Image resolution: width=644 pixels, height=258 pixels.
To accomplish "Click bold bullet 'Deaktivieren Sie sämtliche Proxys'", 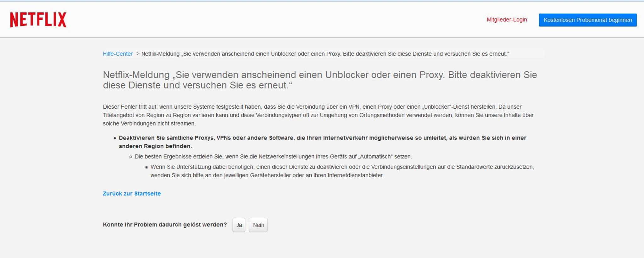I will (x=322, y=142).
